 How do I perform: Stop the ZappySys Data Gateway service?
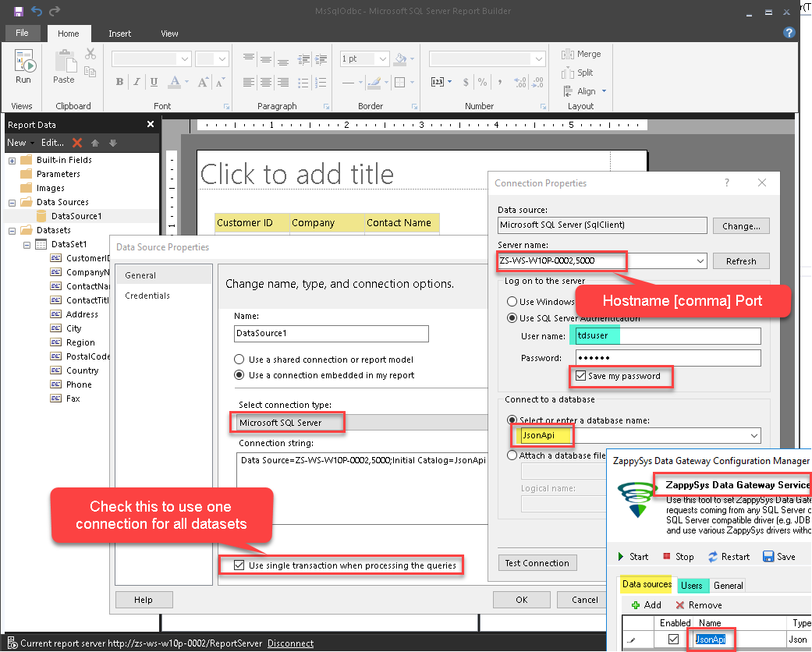coord(679,557)
